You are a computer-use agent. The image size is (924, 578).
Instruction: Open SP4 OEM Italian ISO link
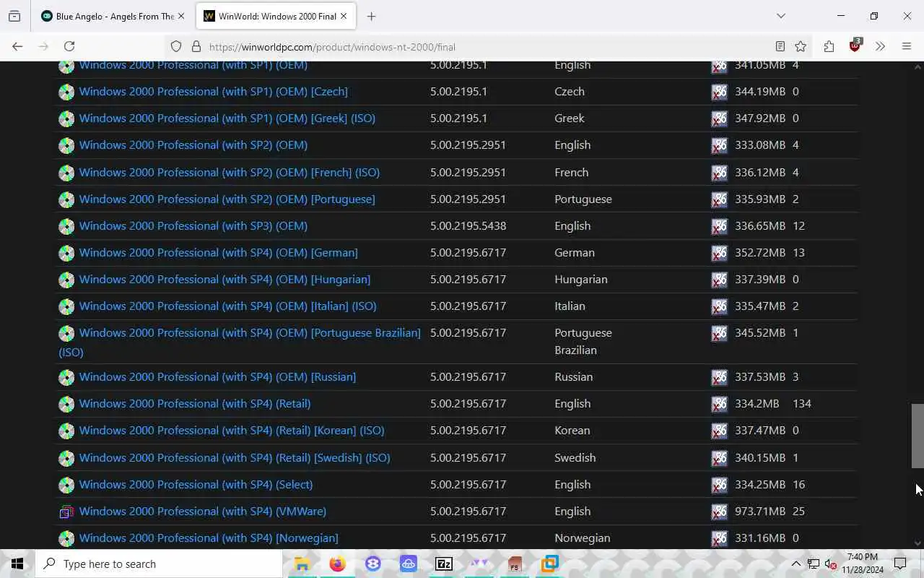coord(227,306)
